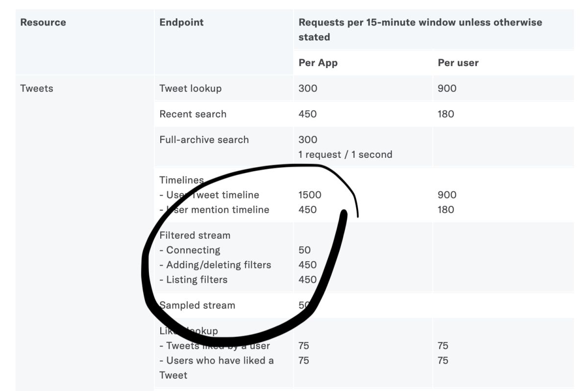Click the Resource column header
Screen dimensions: 588x391
(x=43, y=23)
